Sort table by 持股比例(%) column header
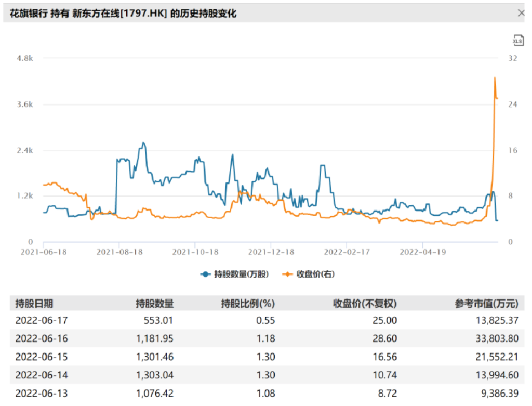Viewport: 532px width, 406px height. pos(248,304)
